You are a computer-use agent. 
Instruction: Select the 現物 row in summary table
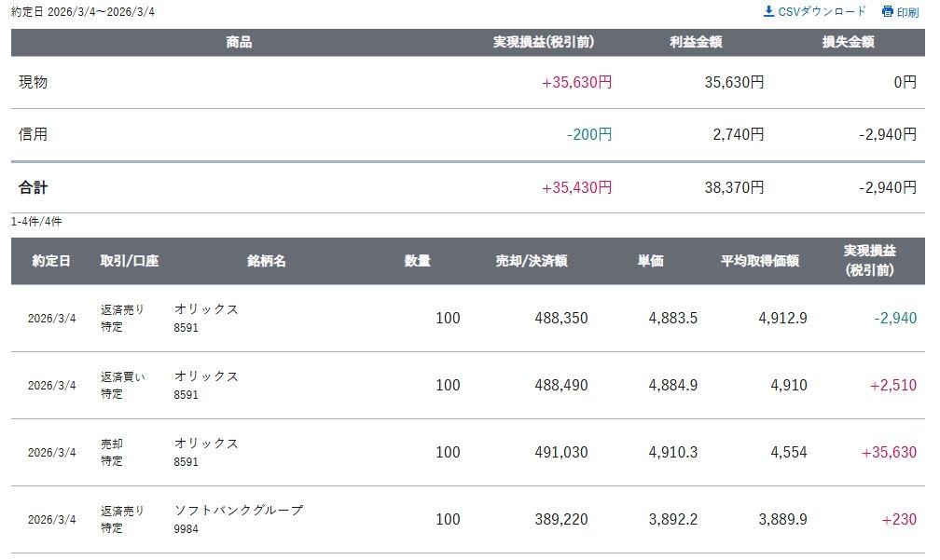34,82
